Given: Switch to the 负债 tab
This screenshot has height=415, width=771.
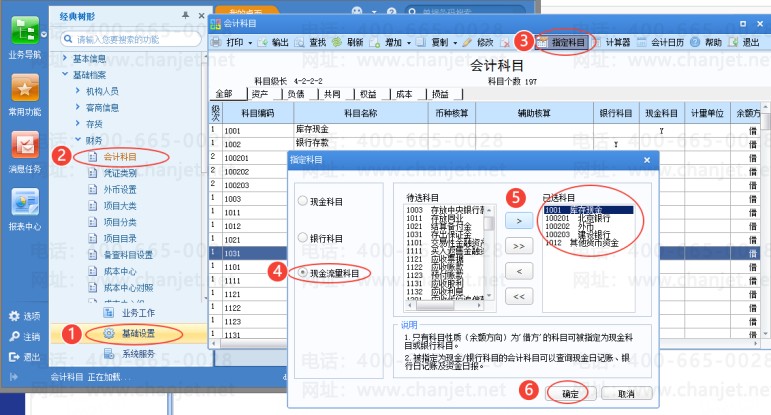Looking at the screenshot, I should (295, 93).
